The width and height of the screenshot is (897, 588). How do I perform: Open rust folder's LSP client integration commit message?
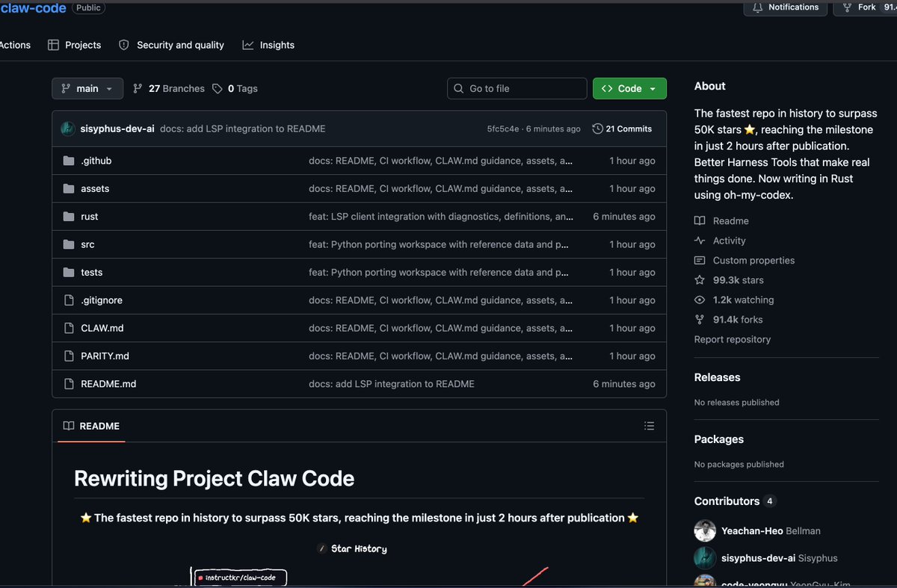pyautogui.click(x=441, y=217)
